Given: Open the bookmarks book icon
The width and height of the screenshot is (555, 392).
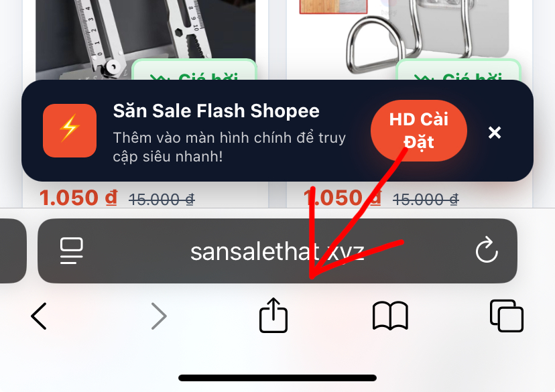Looking at the screenshot, I should [390, 316].
